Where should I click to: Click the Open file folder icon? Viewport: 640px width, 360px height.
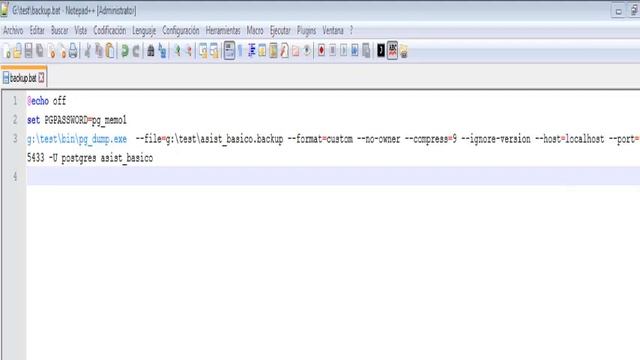[17, 51]
